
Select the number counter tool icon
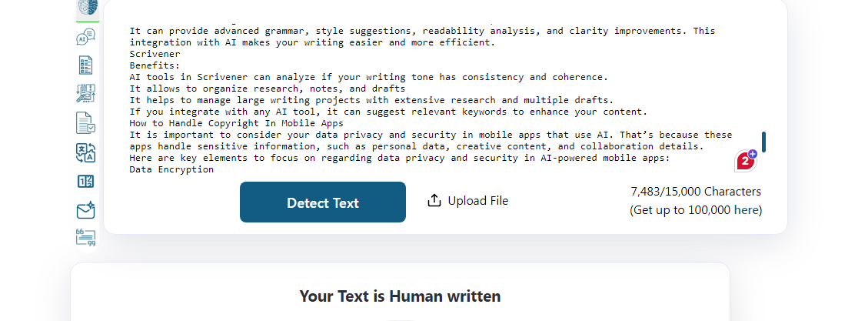pos(86,182)
